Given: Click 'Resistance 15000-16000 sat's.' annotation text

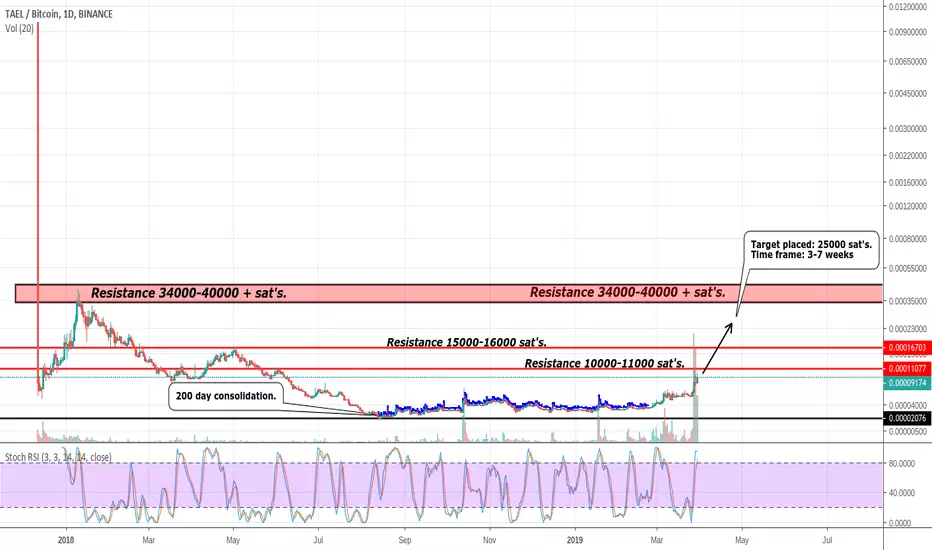Looking at the screenshot, I should point(467,342).
